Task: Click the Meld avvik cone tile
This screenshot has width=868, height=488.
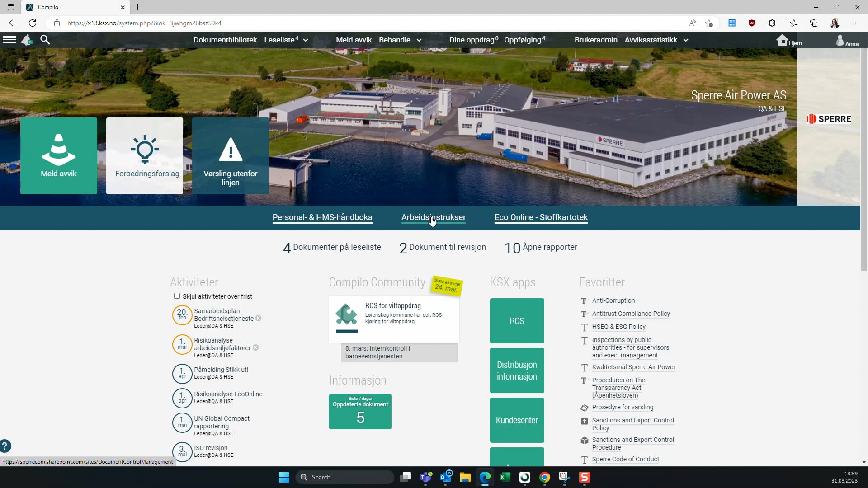Action: [59, 156]
